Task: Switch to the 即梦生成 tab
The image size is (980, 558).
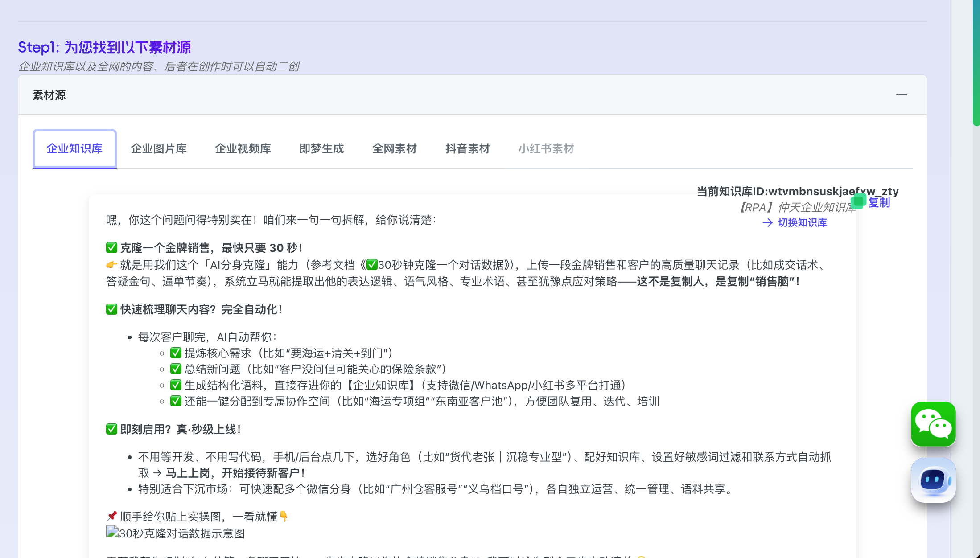Action: point(321,148)
